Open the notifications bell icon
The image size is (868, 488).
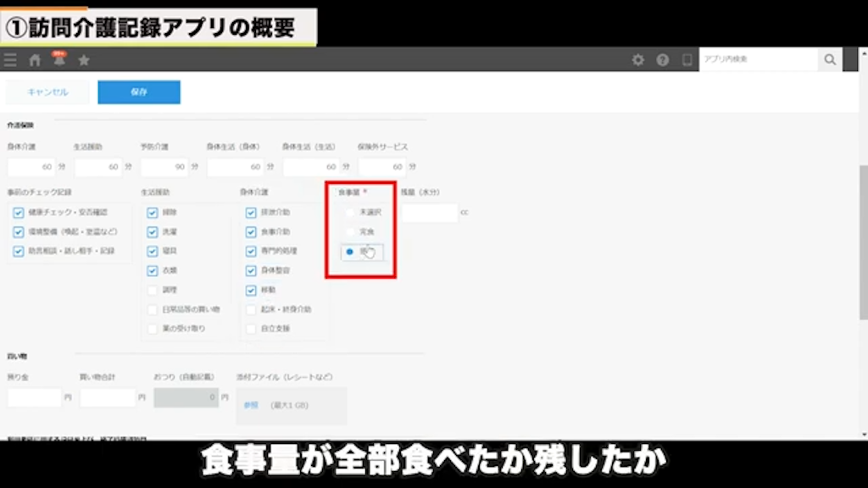[x=58, y=59]
